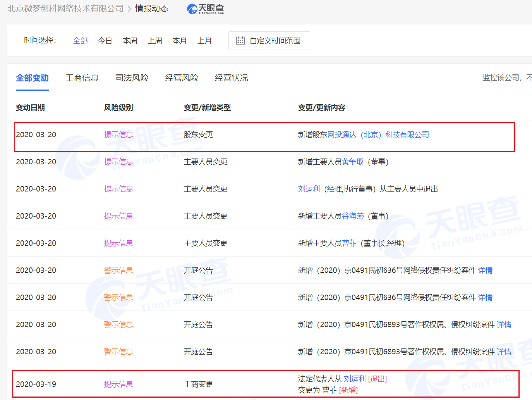Open 谷海燕 person link
Screen dimensions: 532x400
(x=353, y=216)
